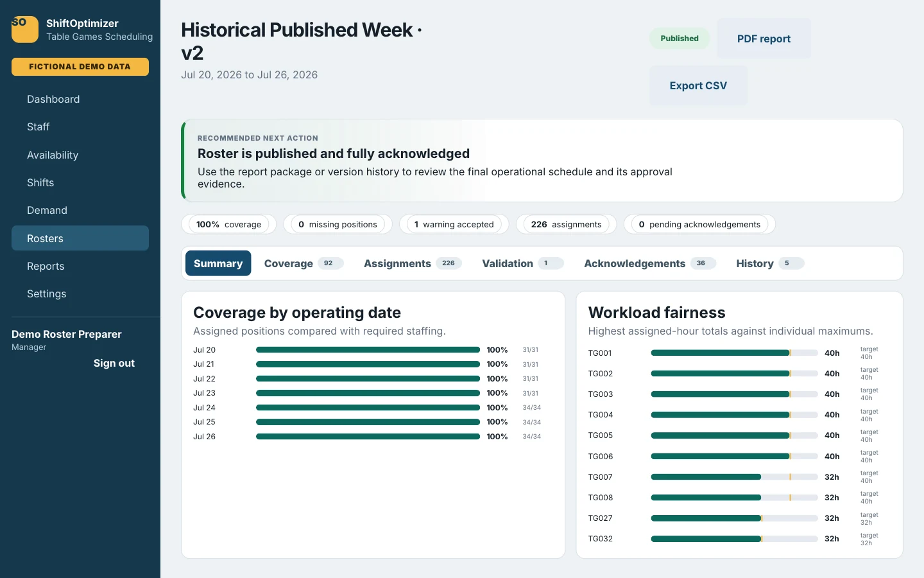Select the Jul 22 date label
Image resolution: width=924 pixels, height=578 pixels.
pos(204,379)
